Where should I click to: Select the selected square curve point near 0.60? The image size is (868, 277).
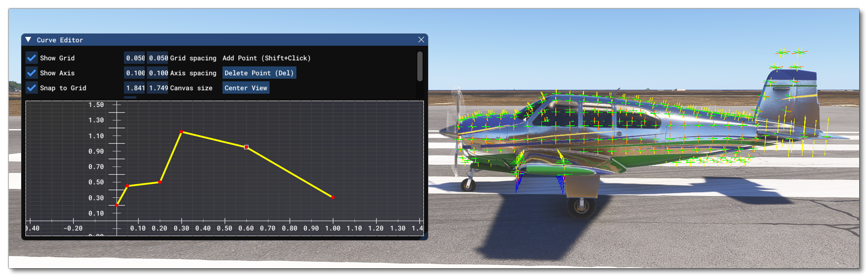pyautogui.click(x=246, y=147)
